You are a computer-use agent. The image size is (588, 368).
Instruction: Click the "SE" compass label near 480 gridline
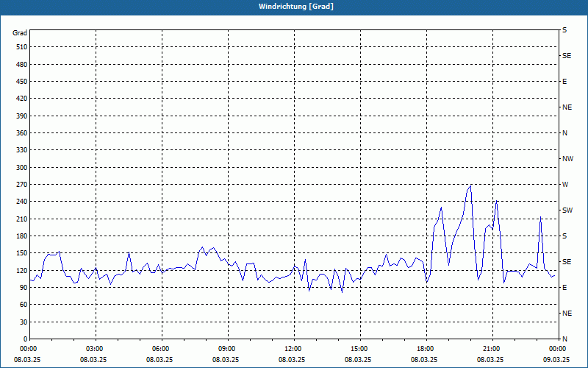pyautogui.click(x=567, y=56)
